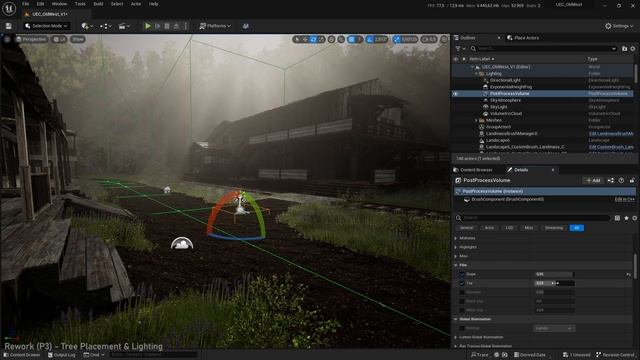Select BrushComponent in the components list
Viewport: 640px width, 360px height.
[507, 200]
